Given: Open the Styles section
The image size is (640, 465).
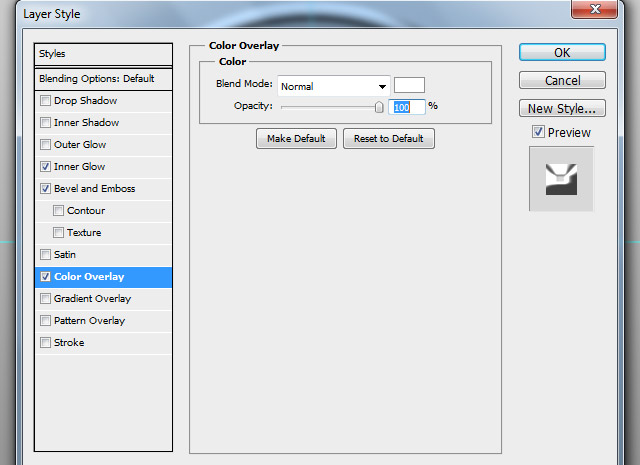Looking at the screenshot, I should (x=103, y=54).
